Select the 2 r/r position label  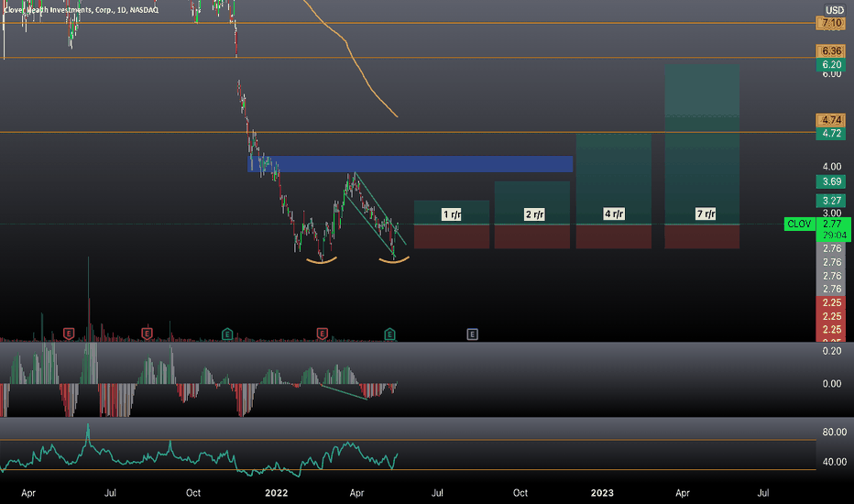pyautogui.click(x=534, y=214)
